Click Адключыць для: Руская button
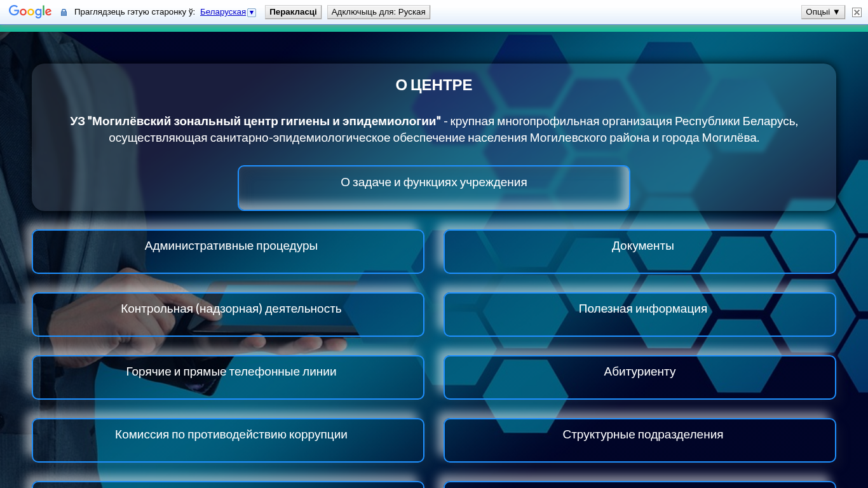The image size is (868, 488). click(379, 12)
